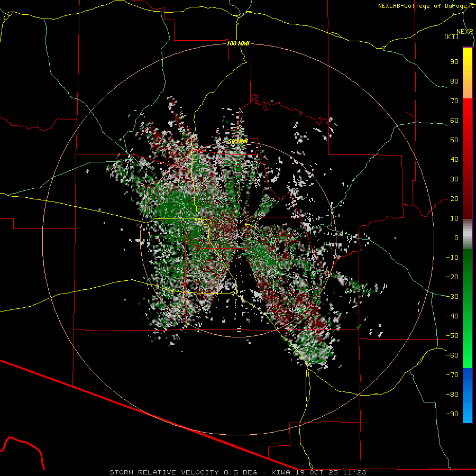Viewport: 476px width, 476px height.
Task: Click the 90 knot scale label
Action: pos(454,62)
